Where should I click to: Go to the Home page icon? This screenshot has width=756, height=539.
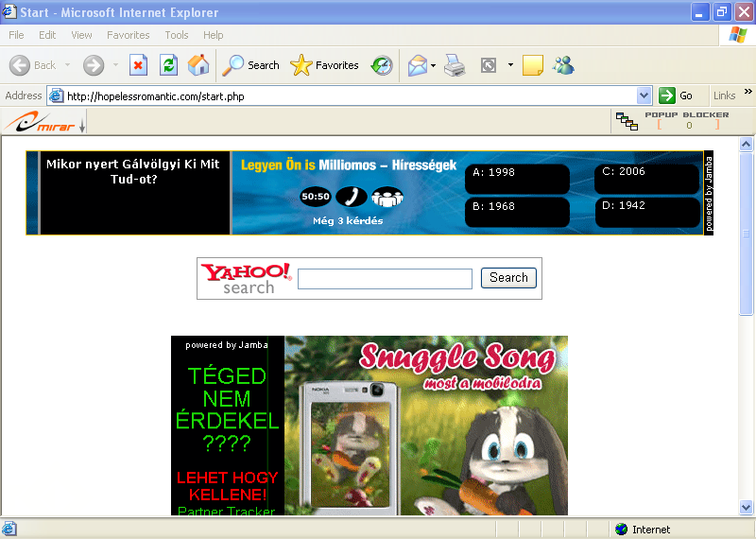[x=198, y=65]
